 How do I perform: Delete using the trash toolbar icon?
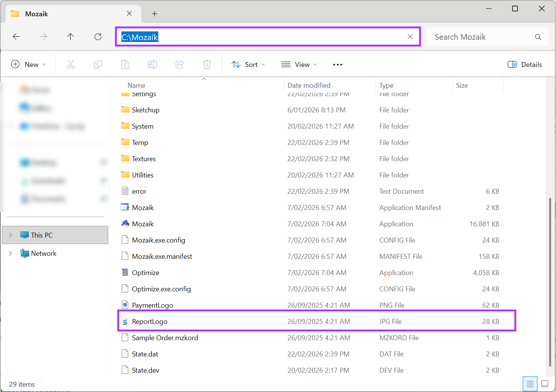coord(207,64)
